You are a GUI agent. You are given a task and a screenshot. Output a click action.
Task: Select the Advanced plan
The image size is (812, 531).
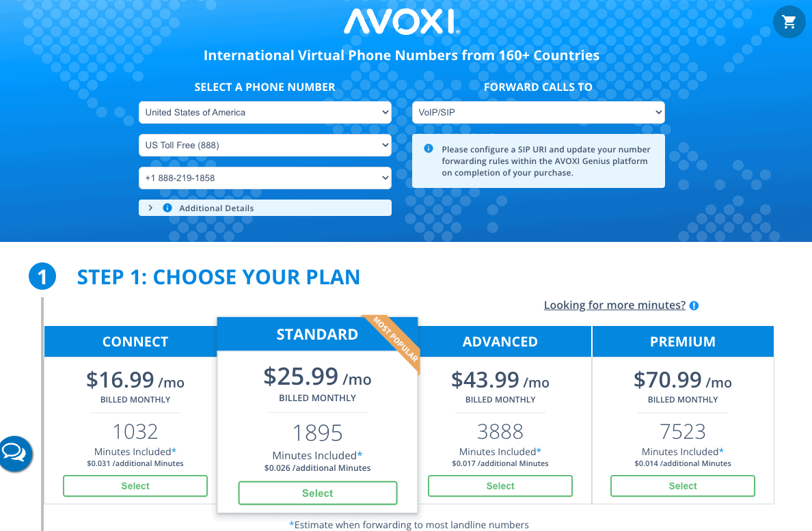(x=500, y=486)
